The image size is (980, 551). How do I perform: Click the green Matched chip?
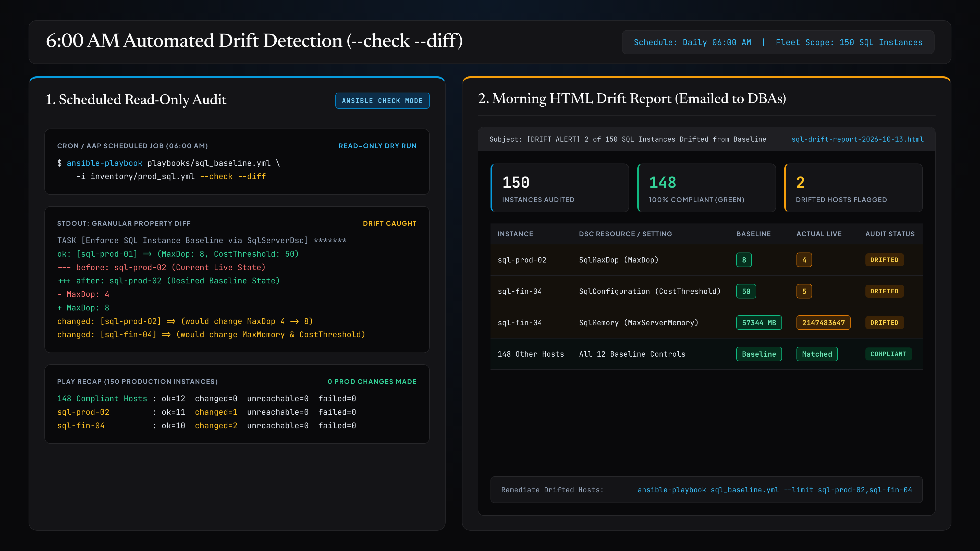point(817,354)
